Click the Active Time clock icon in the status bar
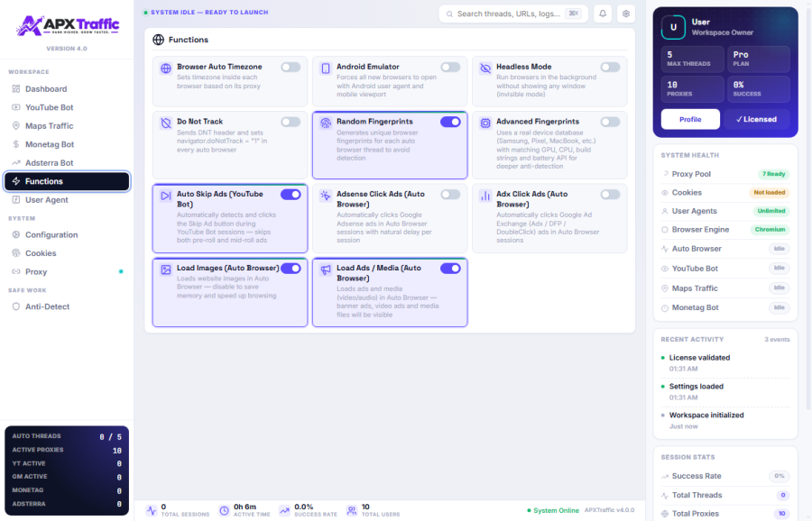Image resolution: width=812 pixels, height=521 pixels. [x=225, y=511]
